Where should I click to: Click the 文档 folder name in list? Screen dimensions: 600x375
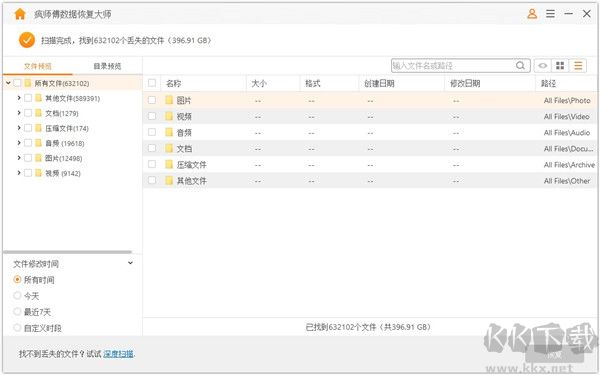[x=184, y=149]
